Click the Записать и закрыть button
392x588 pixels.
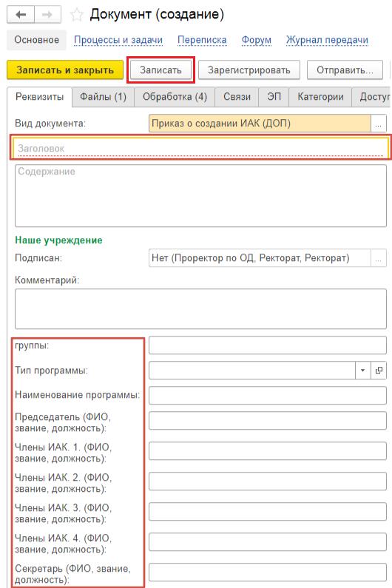(x=65, y=70)
